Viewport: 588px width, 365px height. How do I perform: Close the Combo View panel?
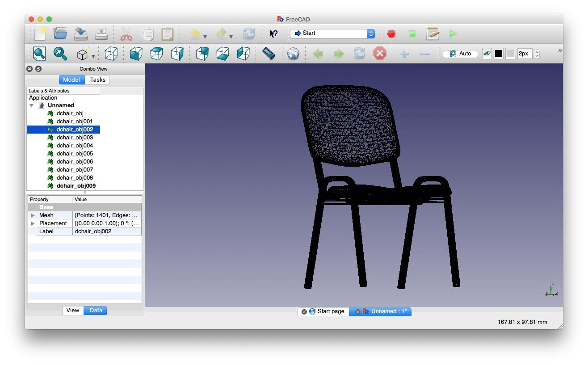29,69
